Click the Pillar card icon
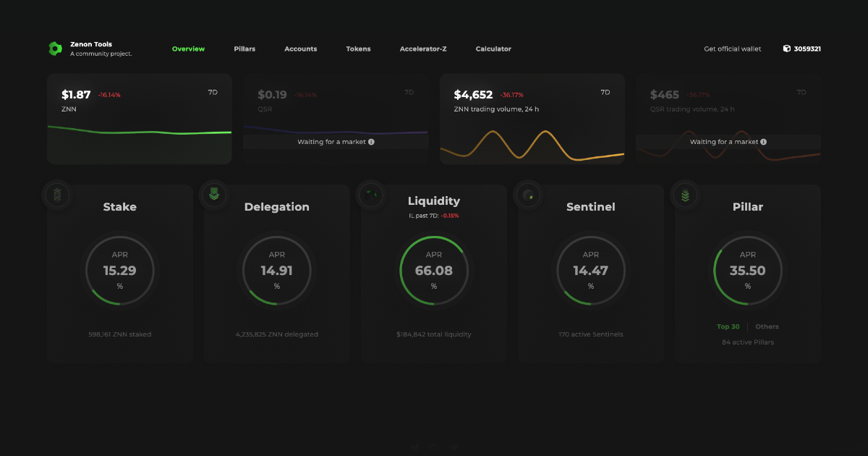868x456 pixels. tap(685, 194)
